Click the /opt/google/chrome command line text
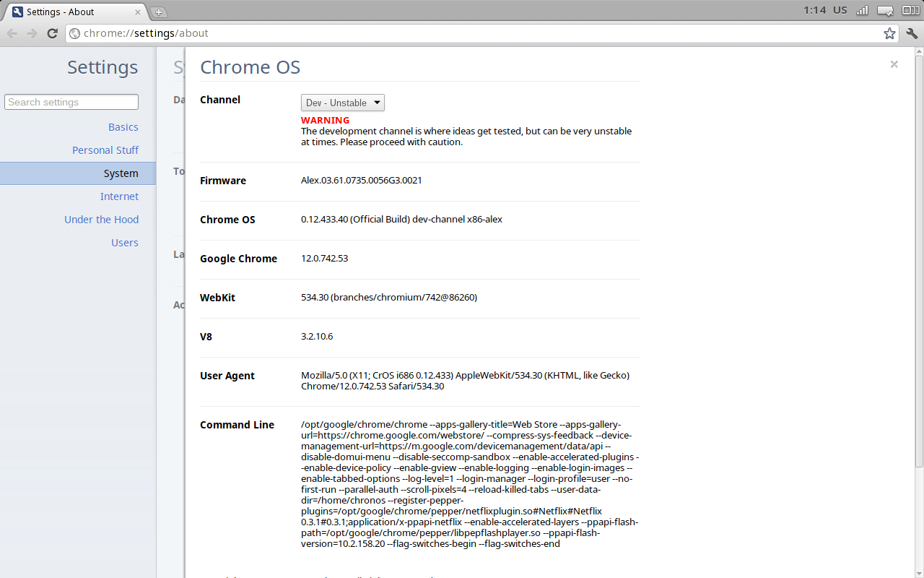The image size is (924, 578). (470, 484)
